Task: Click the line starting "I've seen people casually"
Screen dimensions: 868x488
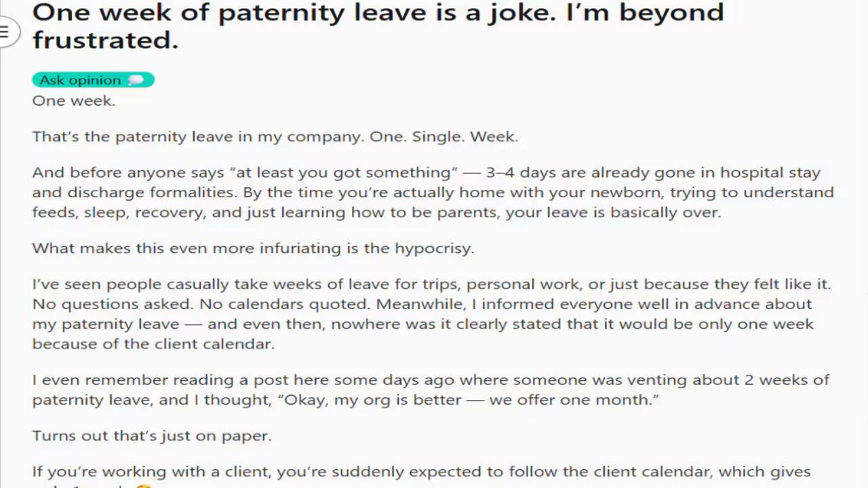Action: pyautogui.click(x=431, y=285)
